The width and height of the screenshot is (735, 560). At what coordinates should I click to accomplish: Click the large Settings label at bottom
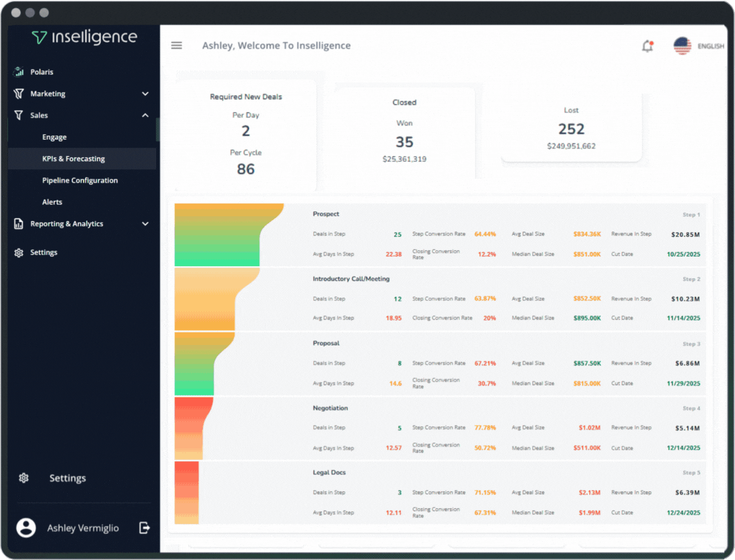67,478
